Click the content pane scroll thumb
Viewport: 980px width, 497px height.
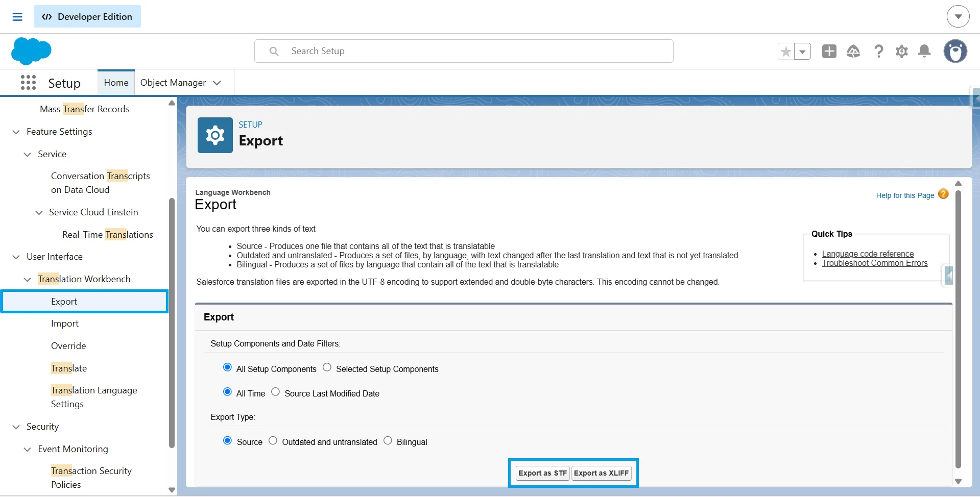pyautogui.click(x=958, y=329)
